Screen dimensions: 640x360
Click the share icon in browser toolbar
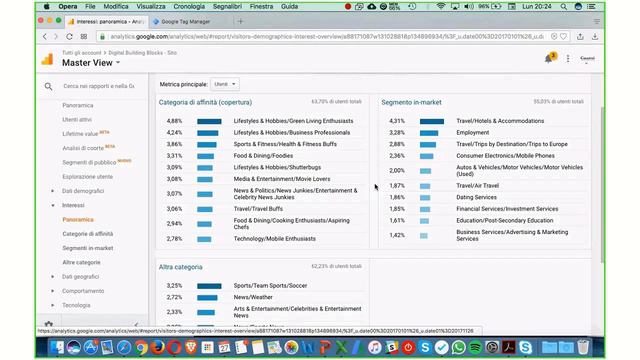coord(580,36)
